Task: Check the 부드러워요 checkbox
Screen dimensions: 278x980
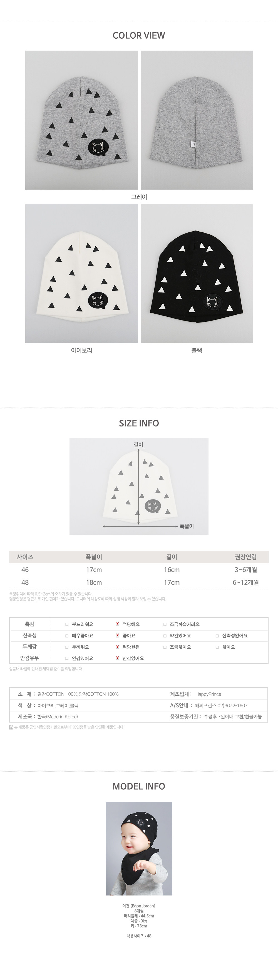Action: (67, 624)
